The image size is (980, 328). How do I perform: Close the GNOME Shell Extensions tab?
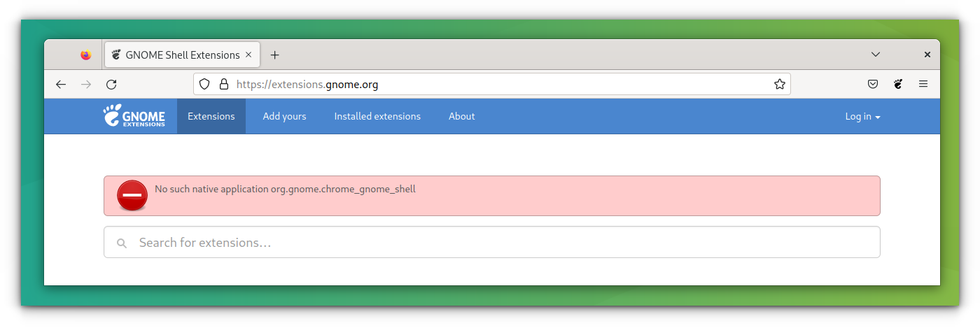248,55
